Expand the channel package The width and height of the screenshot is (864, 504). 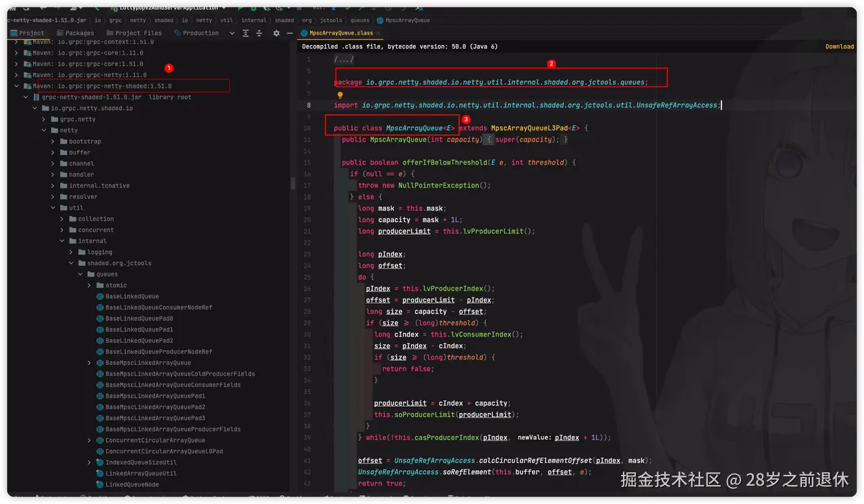(x=53, y=164)
